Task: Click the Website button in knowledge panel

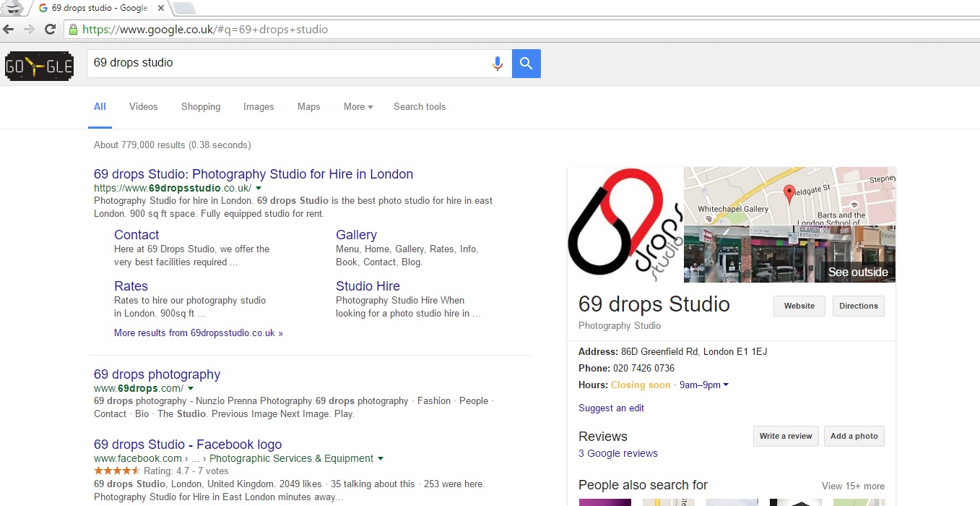Action: [x=799, y=306]
